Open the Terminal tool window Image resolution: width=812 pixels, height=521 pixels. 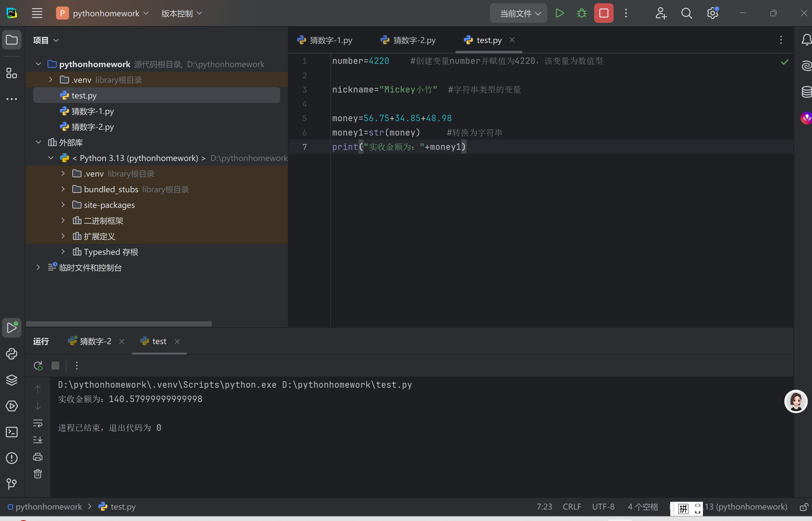pyautogui.click(x=12, y=432)
